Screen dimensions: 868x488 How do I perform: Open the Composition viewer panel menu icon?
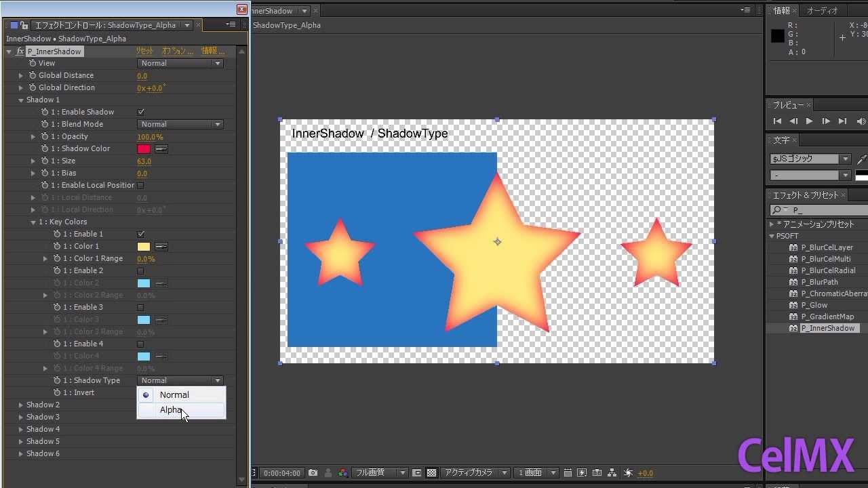pos(747,11)
